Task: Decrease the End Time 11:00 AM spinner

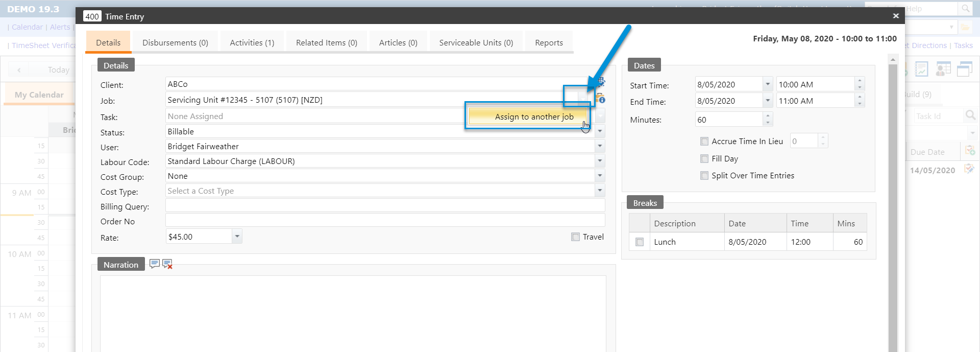Action: click(x=860, y=104)
